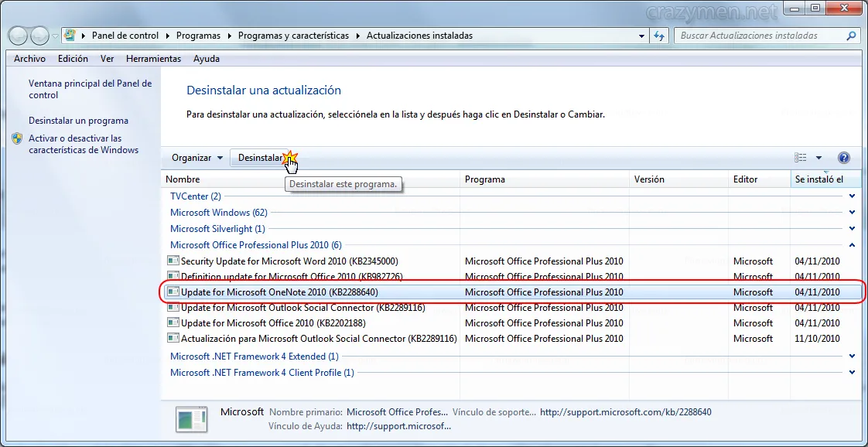Expand the TVCenter (2) group
Image resolution: width=868 pixels, height=447 pixels.
pyautogui.click(x=852, y=196)
